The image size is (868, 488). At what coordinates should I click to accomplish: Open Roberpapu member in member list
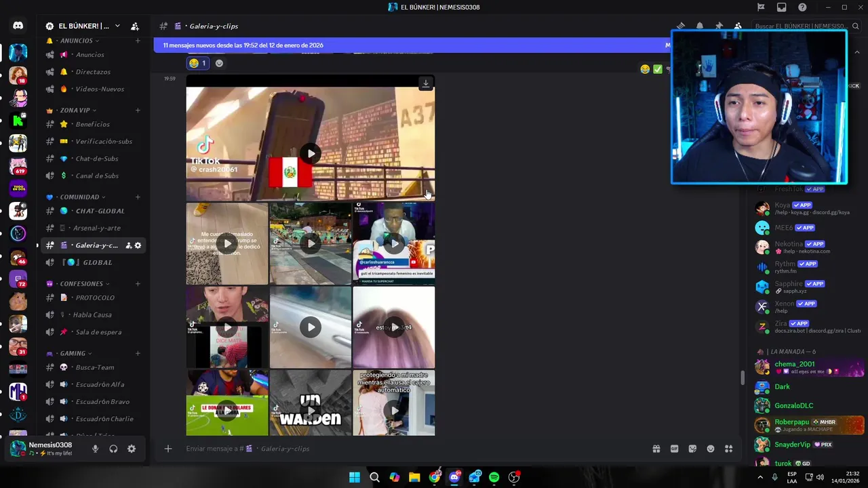[x=808, y=425]
